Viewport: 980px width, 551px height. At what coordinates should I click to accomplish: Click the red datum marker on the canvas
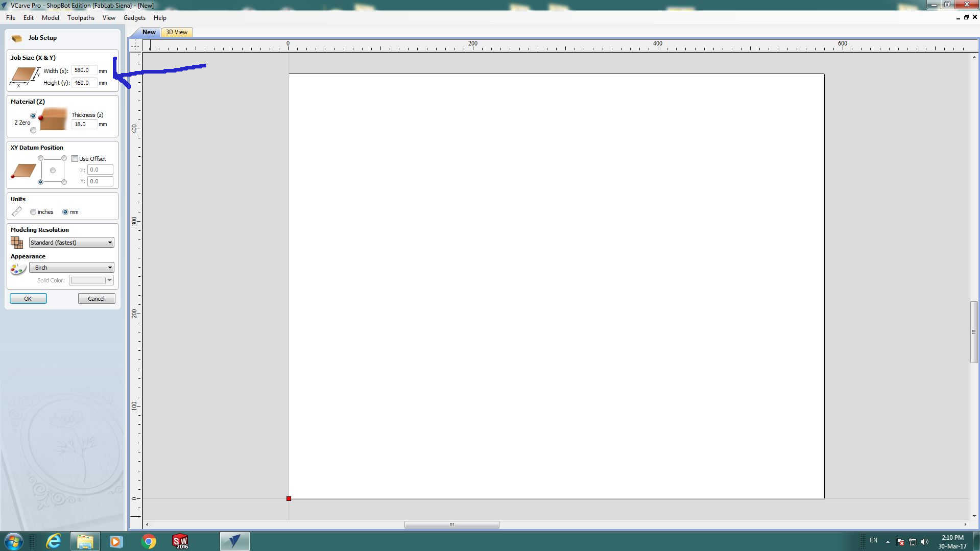[x=289, y=498]
